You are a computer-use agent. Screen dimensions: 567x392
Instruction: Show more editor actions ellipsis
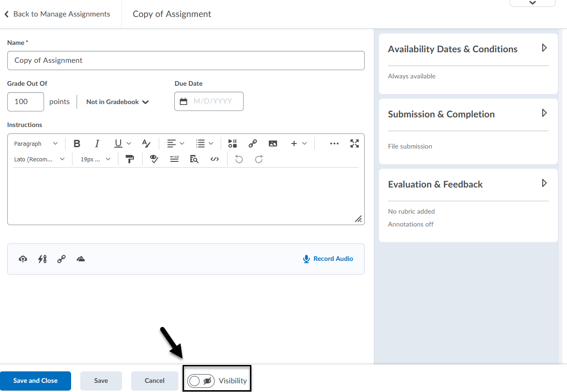(x=334, y=144)
